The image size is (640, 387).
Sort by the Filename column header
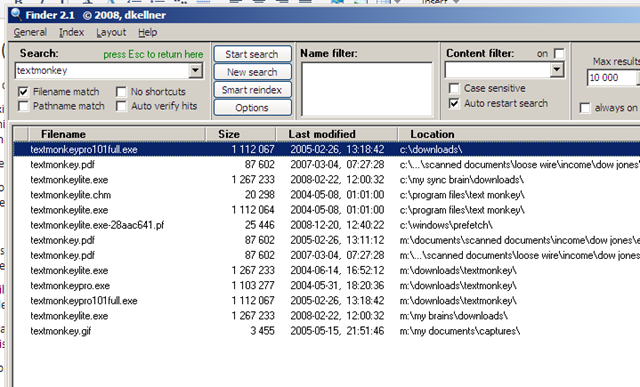(x=116, y=134)
